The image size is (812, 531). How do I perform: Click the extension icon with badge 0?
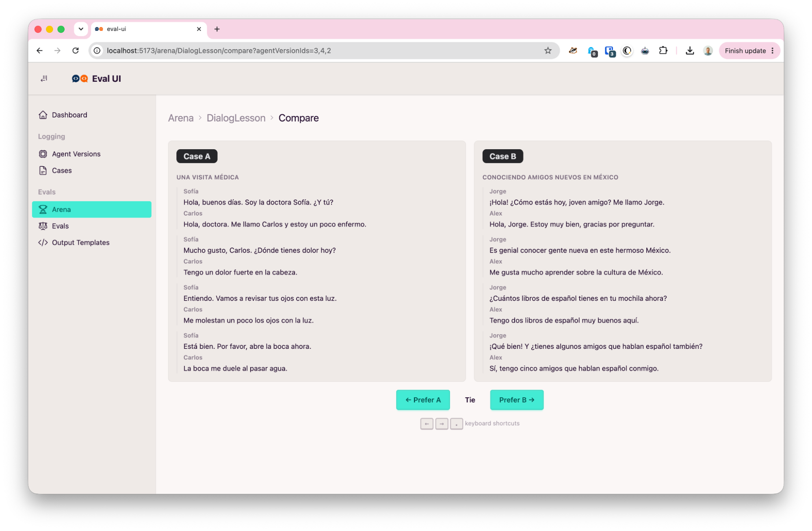(592, 51)
